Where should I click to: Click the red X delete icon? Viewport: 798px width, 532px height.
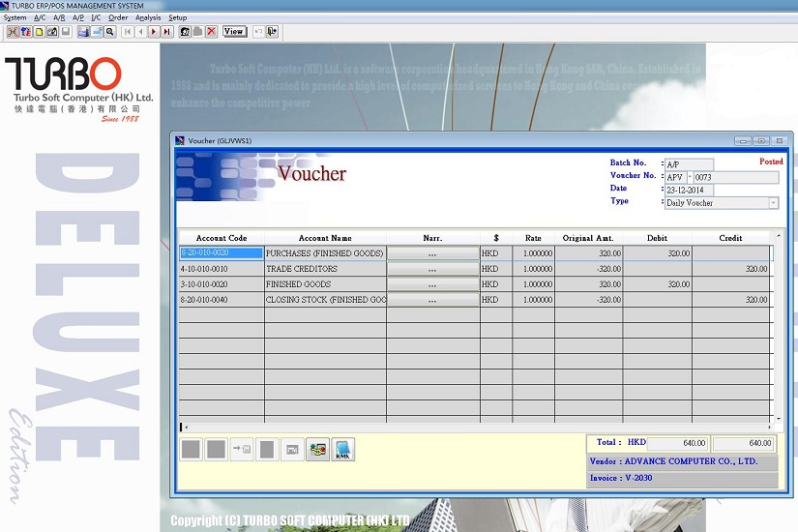(x=211, y=32)
